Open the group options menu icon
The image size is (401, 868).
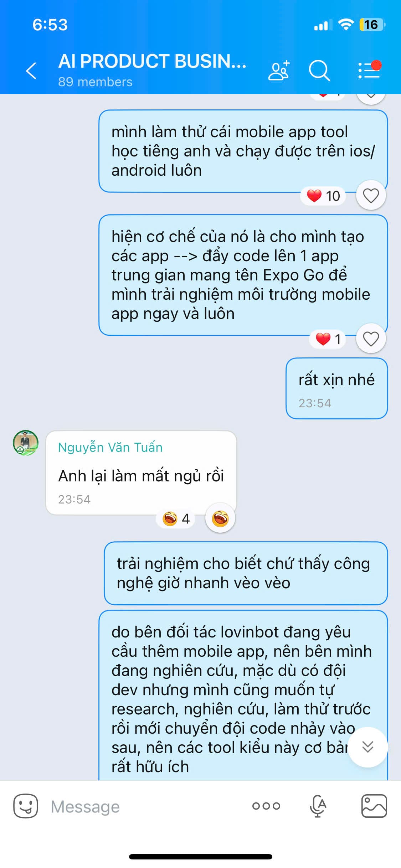pyautogui.click(x=369, y=70)
